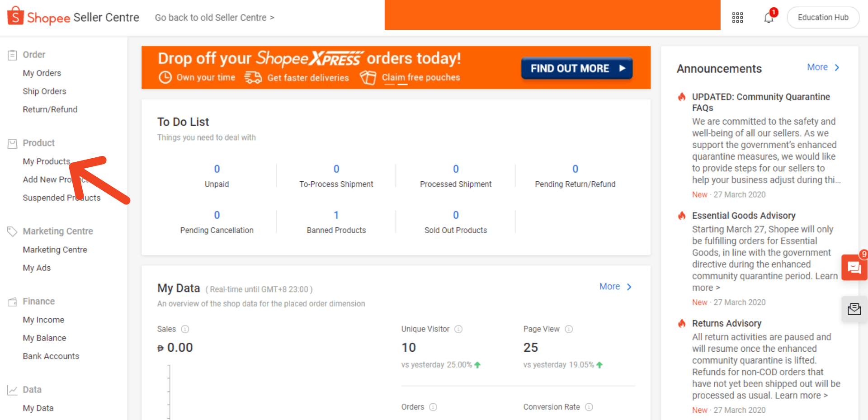The height and width of the screenshot is (420, 868).
Task: Open My Data in sidebar
Action: pyautogui.click(x=38, y=408)
